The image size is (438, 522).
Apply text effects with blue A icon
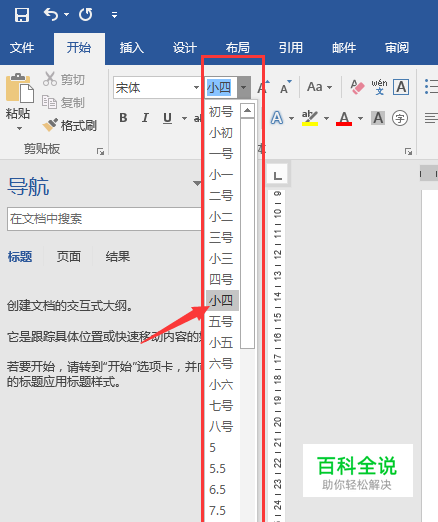point(277,118)
